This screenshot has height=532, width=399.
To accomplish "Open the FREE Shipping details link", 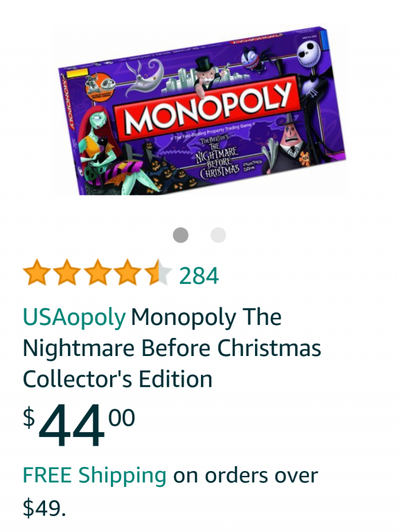I will 94,475.
